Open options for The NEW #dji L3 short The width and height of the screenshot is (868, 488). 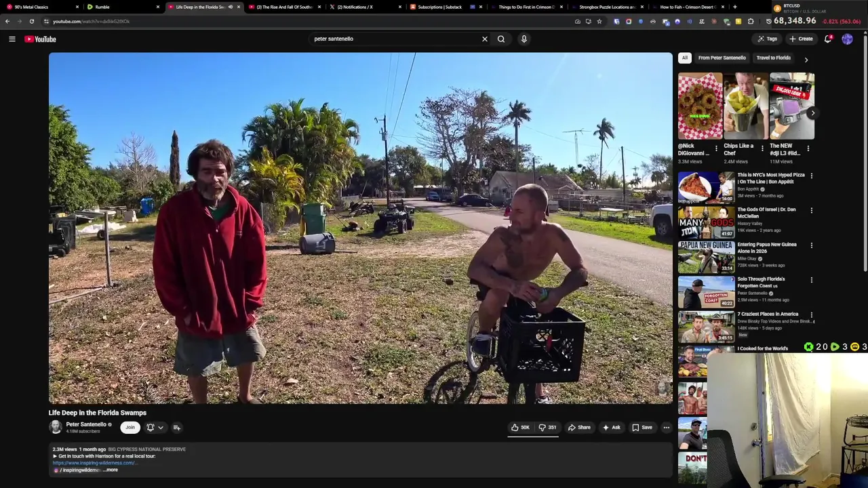click(x=808, y=148)
